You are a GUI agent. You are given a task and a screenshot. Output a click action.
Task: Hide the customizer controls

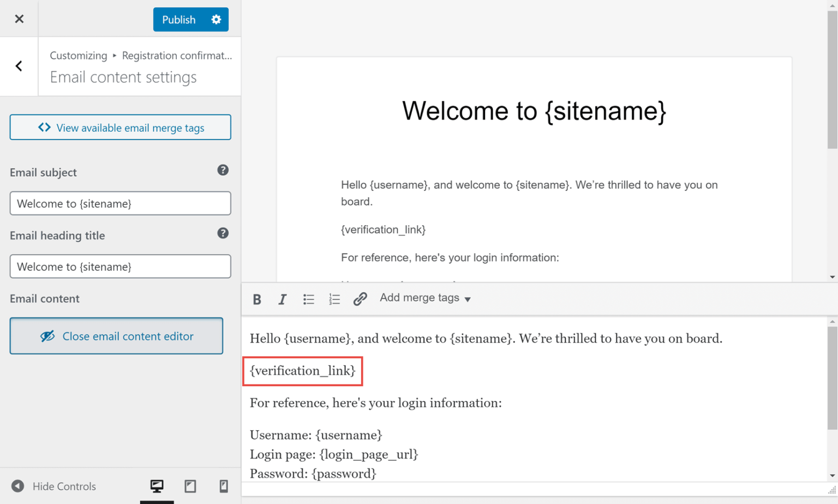pos(53,486)
